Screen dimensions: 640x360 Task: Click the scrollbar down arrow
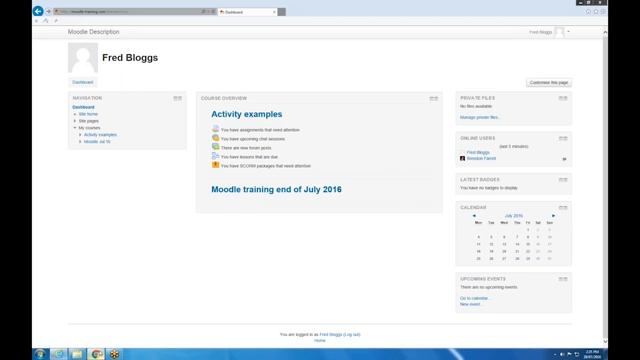click(x=605, y=342)
